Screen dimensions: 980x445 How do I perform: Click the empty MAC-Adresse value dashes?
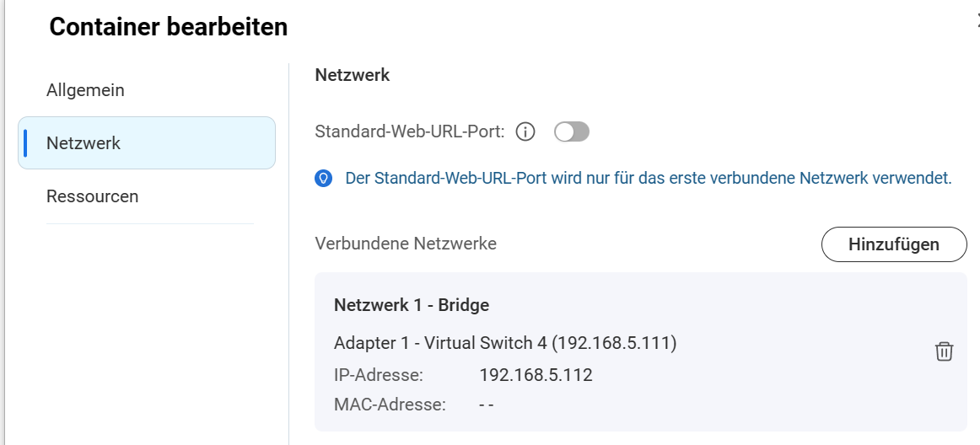coord(486,405)
